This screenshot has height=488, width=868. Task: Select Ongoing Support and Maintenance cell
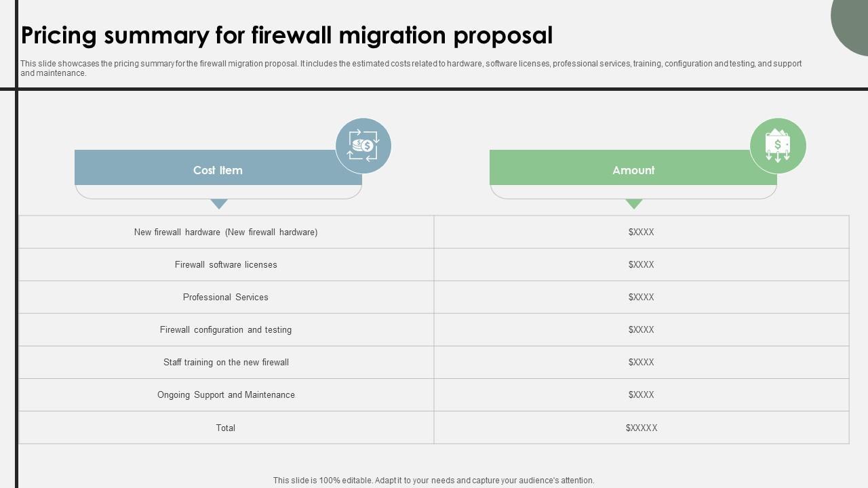click(x=226, y=394)
